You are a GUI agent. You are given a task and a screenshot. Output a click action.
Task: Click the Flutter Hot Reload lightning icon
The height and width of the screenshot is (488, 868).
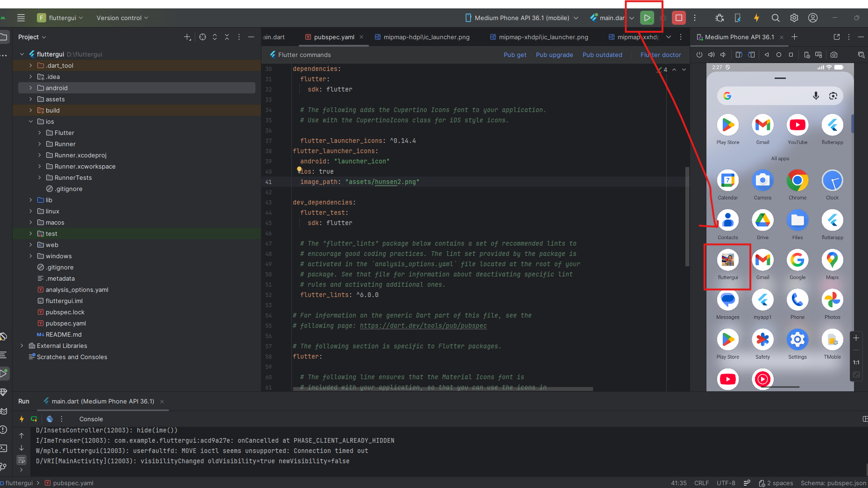coord(756,18)
